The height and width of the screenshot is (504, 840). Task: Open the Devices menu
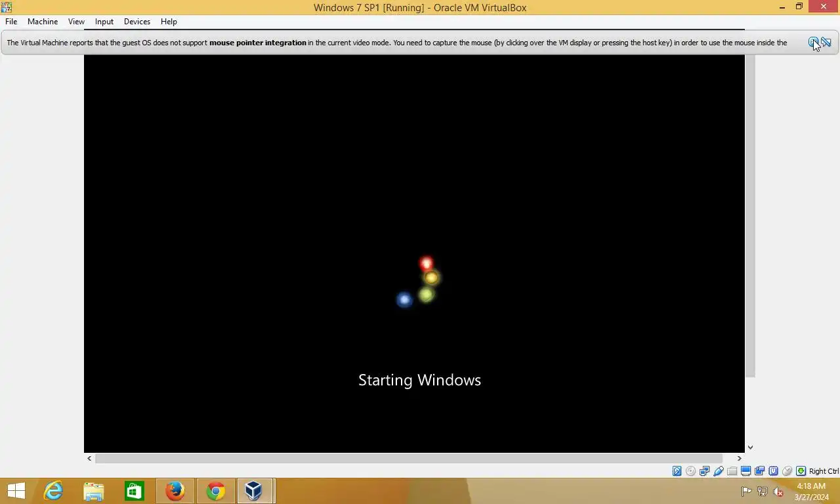click(x=137, y=22)
